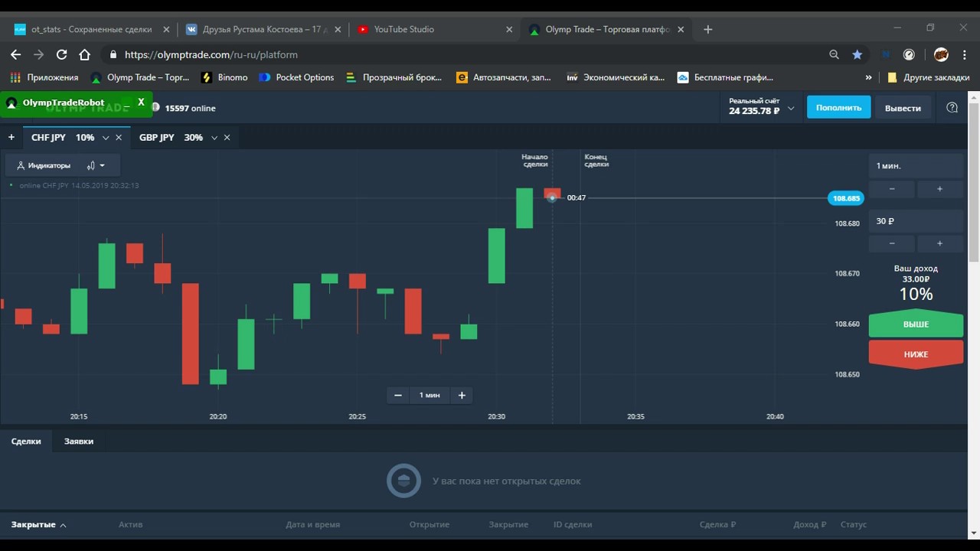
Task: Add a new asset tab with plus
Action: click(x=11, y=138)
